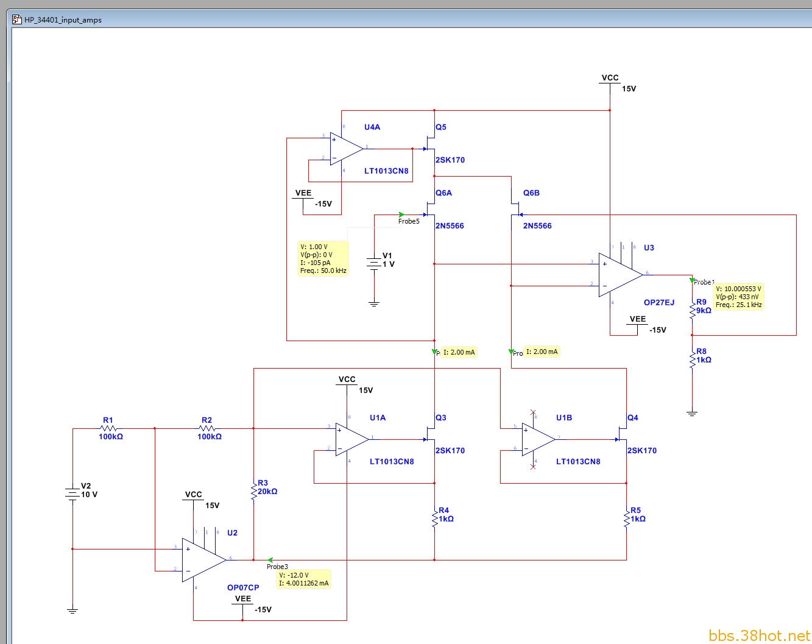Select the R3 20kΩ resistor symbol
This screenshot has width=812, height=644.
coord(253,490)
